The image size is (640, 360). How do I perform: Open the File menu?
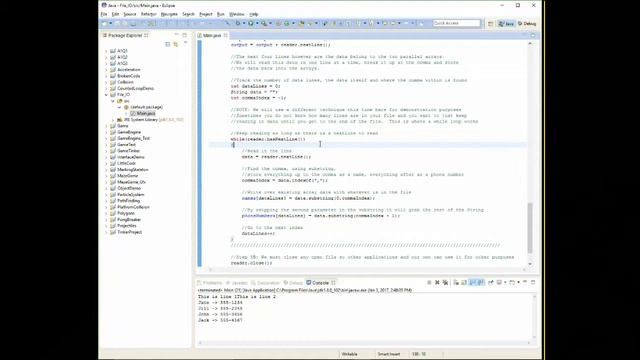pos(104,14)
